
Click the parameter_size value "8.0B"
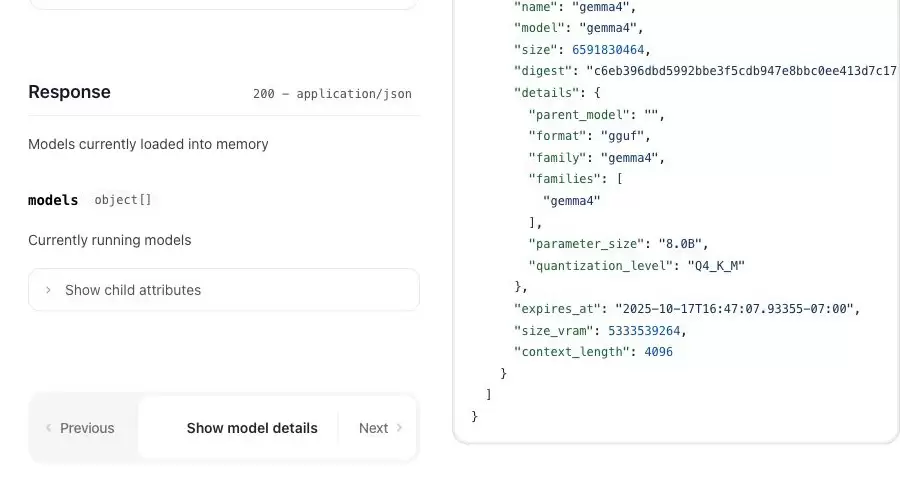pyautogui.click(x=680, y=244)
